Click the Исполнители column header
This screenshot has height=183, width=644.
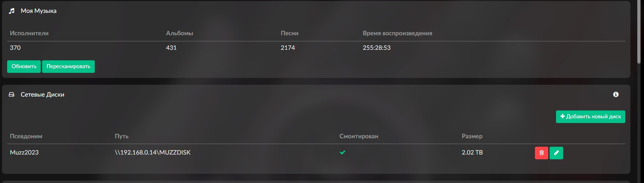[29, 33]
